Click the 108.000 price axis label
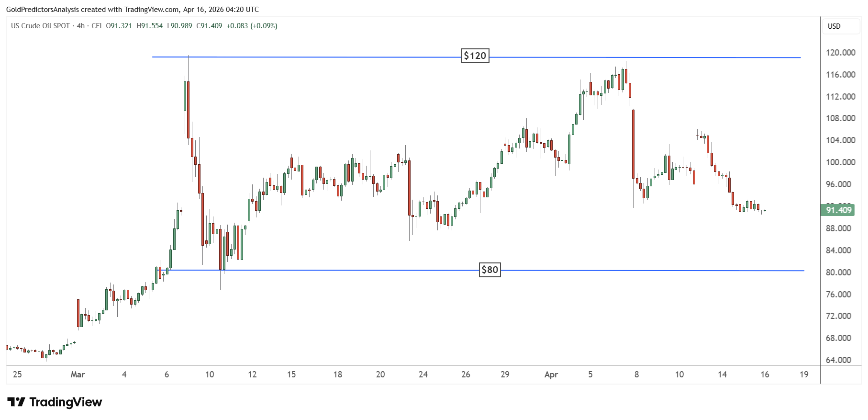The width and height of the screenshot is (868, 420). (x=840, y=118)
